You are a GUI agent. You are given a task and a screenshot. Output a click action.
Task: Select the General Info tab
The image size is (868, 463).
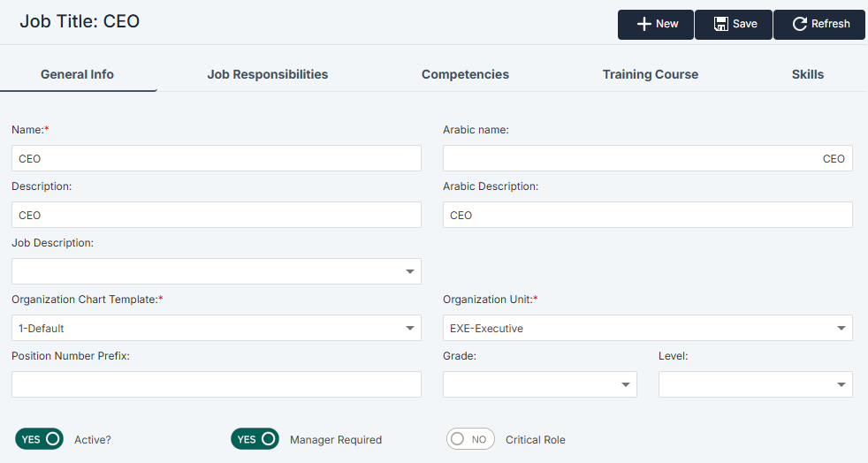pyautogui.click(x=77, y=74)
